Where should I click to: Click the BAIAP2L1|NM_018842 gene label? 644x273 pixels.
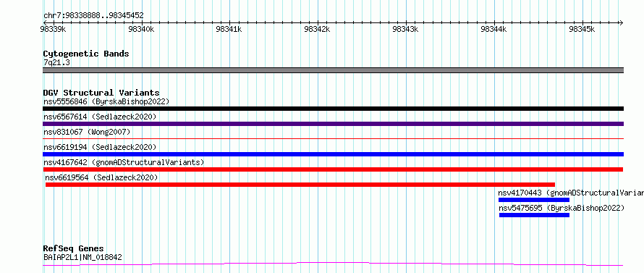click(82, 258)
